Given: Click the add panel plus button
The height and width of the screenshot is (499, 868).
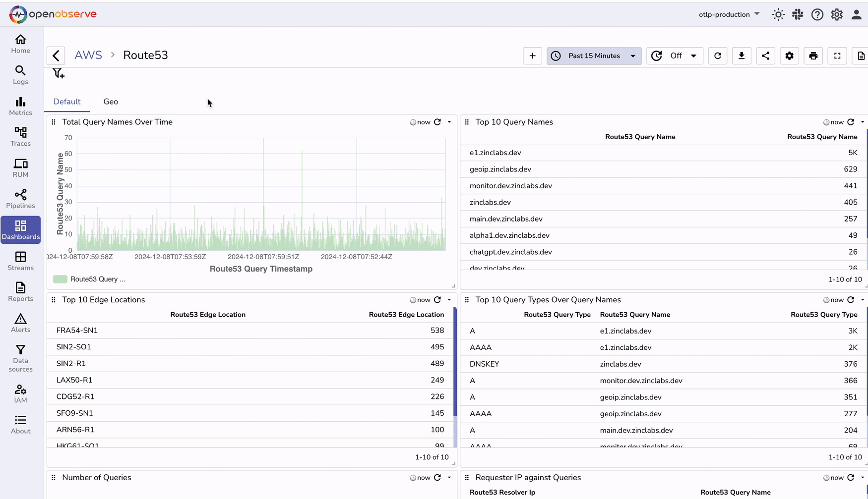Looking at the screenshot, I should coord(532,55).
